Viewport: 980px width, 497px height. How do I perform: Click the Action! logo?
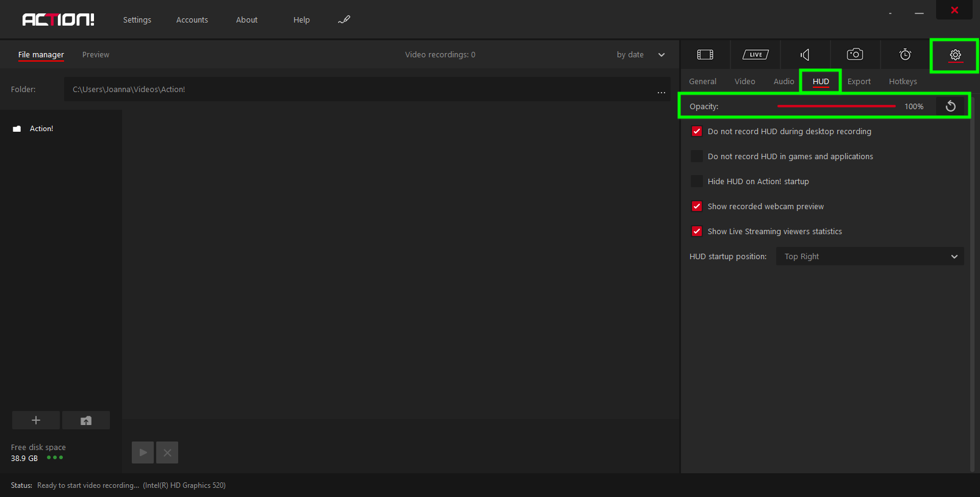(59, 20)
